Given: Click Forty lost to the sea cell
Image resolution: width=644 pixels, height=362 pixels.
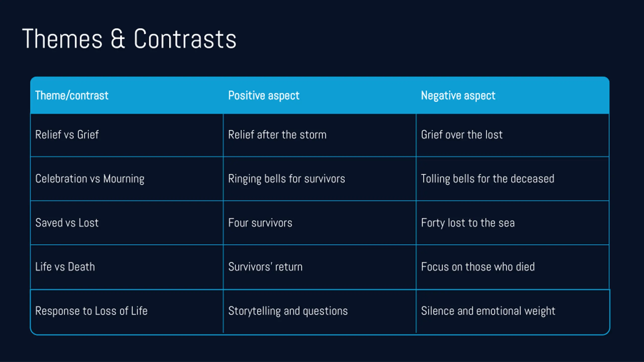Looking at the screenshot, I should pos(513,223).
